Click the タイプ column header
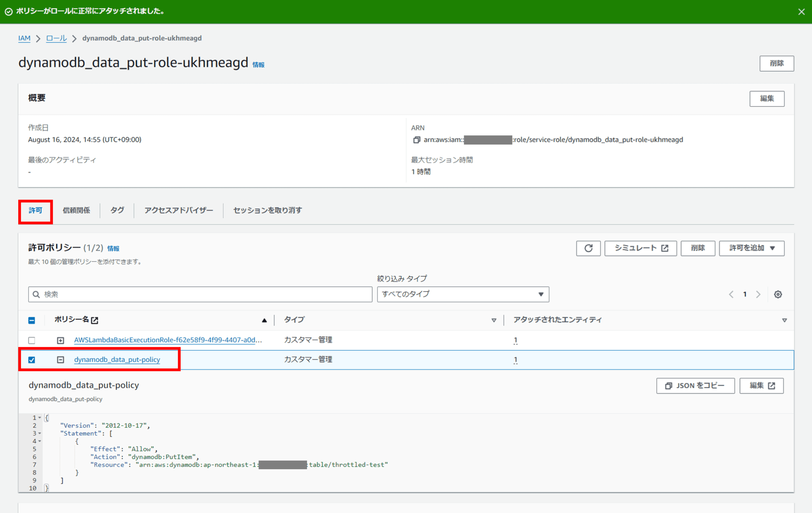The image size is (812, 513). coord(294,320)
